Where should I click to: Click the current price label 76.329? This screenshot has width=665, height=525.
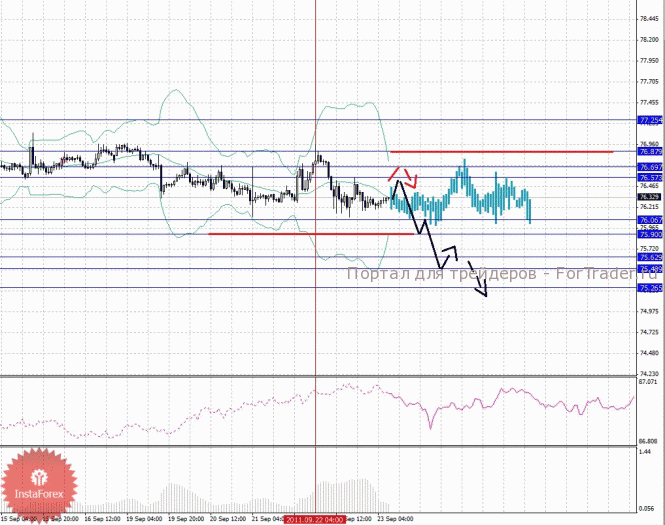point(649,197)
